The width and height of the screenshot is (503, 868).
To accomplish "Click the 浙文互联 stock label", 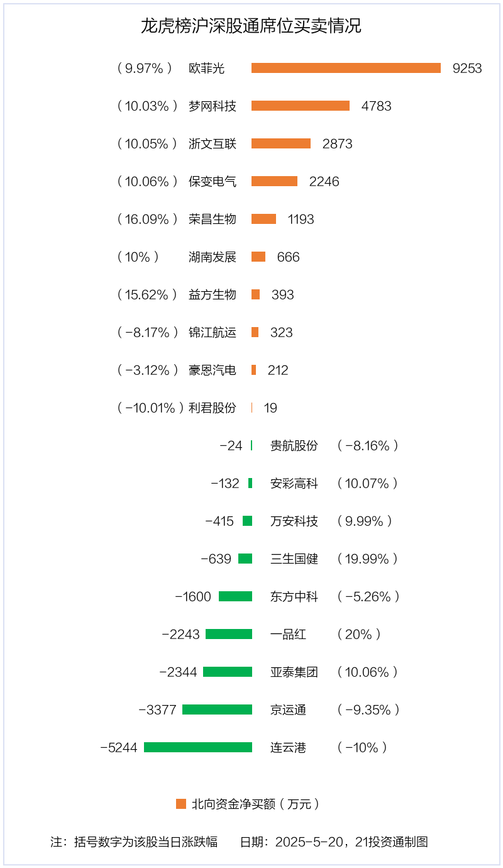I will click(x=213, y=143).
